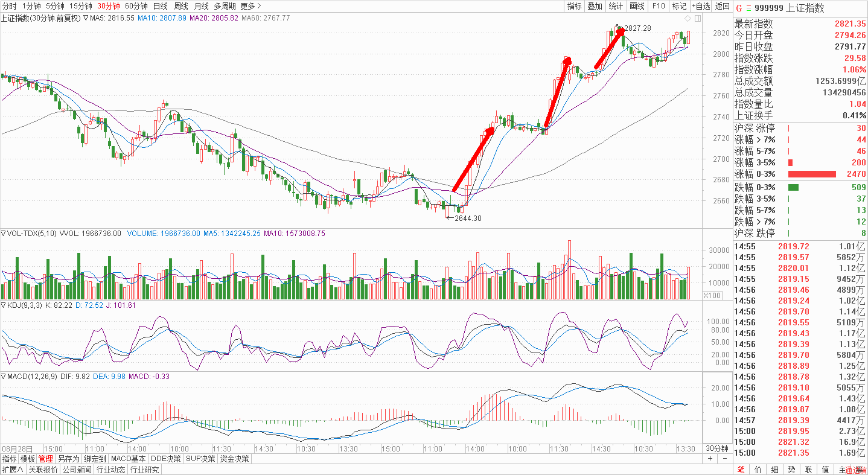
Task: Select the 15分钟 period
Action: (x=80, y=6)
